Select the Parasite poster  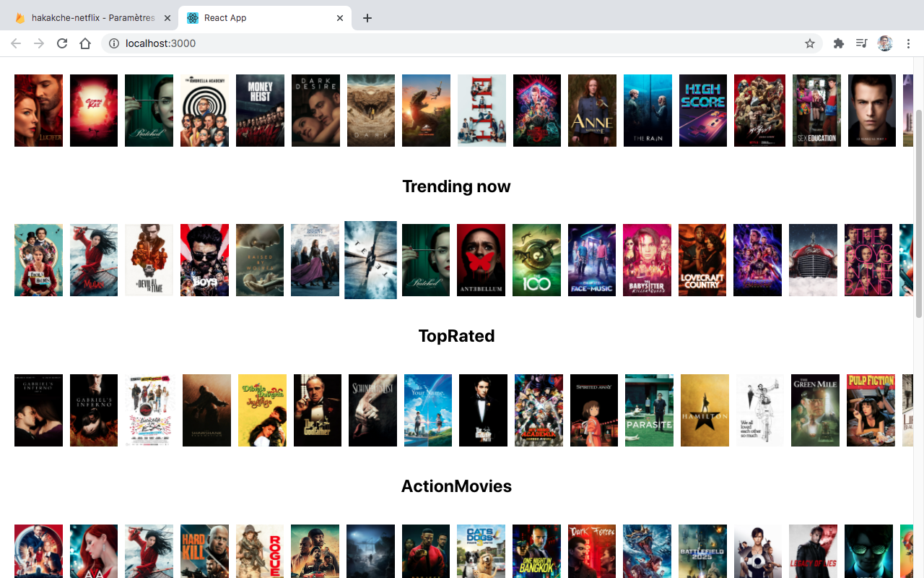click(x=649, y=410)
